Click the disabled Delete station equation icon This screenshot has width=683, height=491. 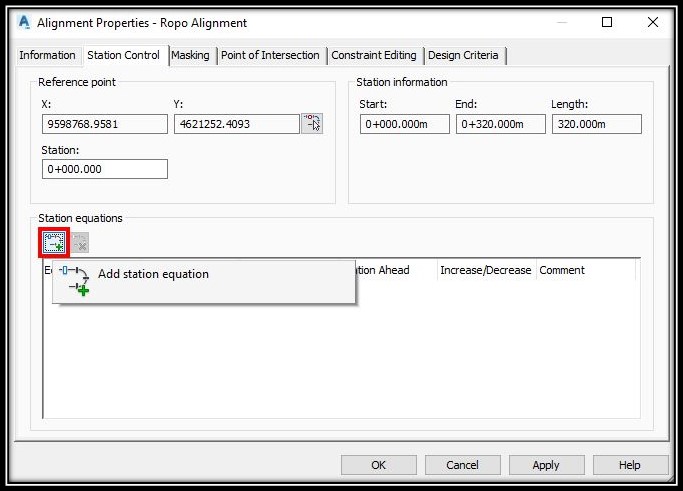click(80, 242)
